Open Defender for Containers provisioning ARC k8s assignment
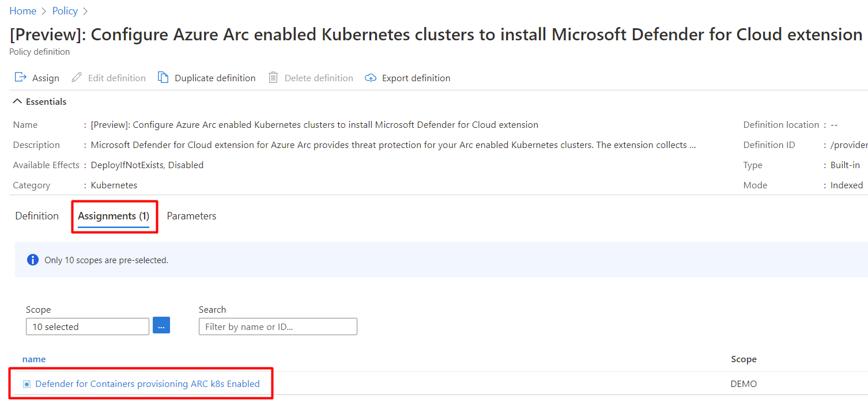This screenshot has height=410, width=868. [148, 384]
